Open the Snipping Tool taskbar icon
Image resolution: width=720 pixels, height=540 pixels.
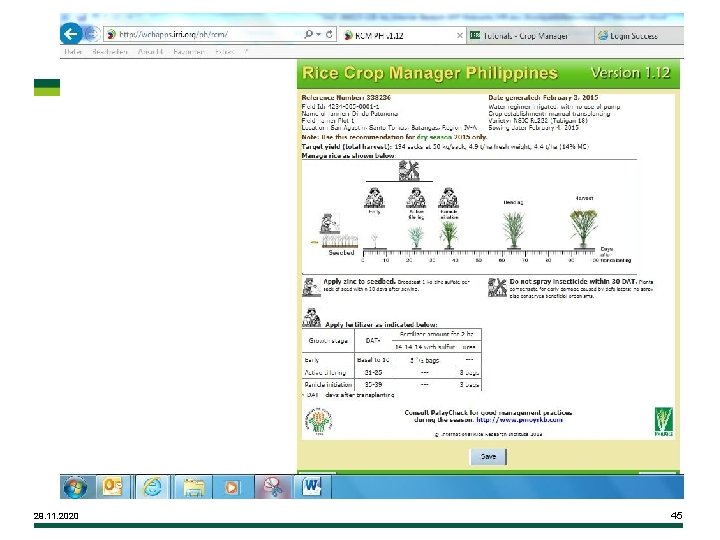coord(273,487)
